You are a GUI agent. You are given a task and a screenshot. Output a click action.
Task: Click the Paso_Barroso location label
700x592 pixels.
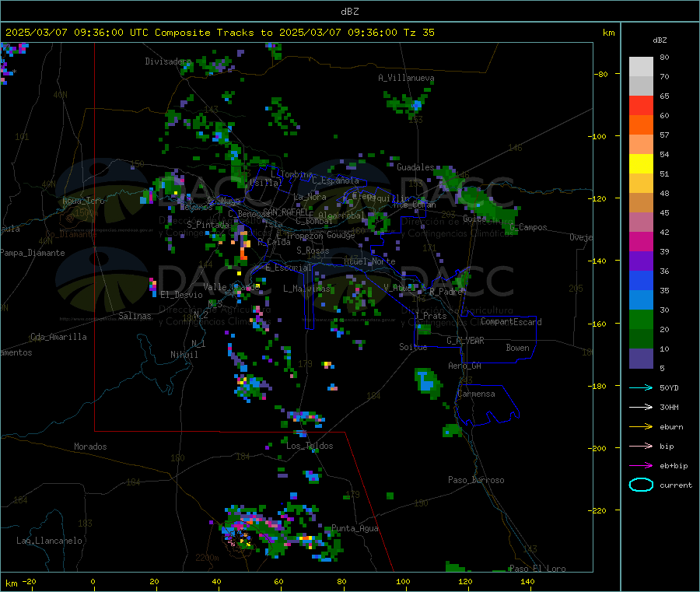coord(476,480)
